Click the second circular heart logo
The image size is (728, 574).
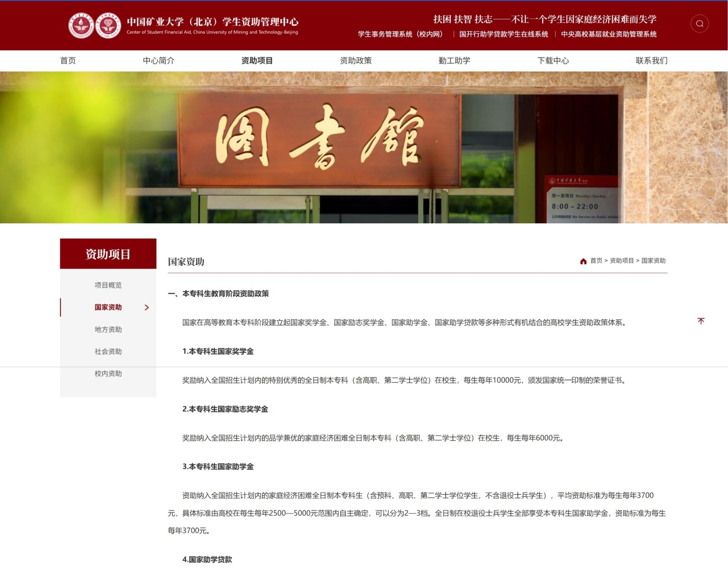point(108,26)
